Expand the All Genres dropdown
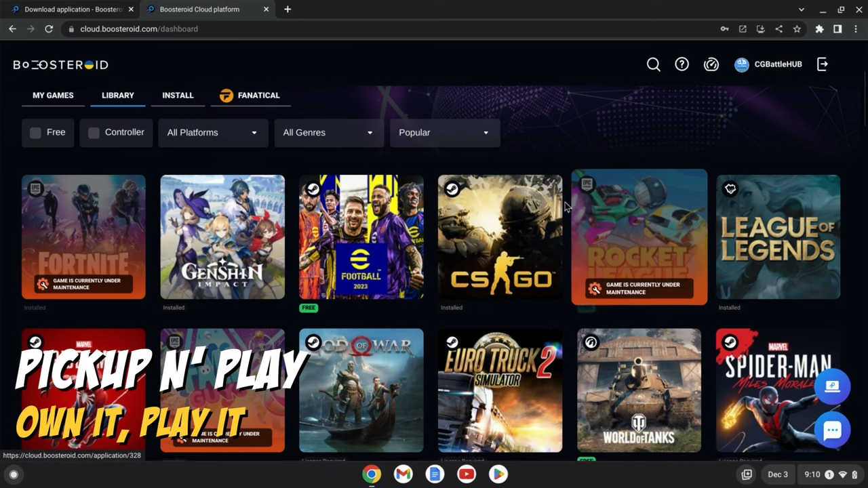 click(x=329, y=133)
